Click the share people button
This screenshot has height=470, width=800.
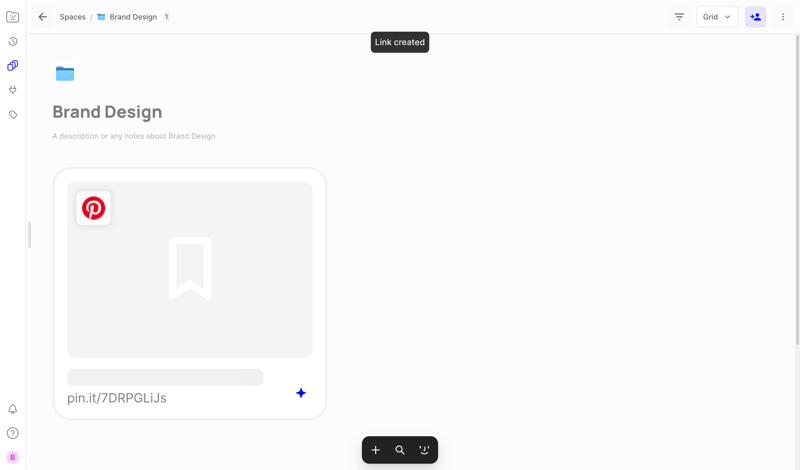coord(755,17)
